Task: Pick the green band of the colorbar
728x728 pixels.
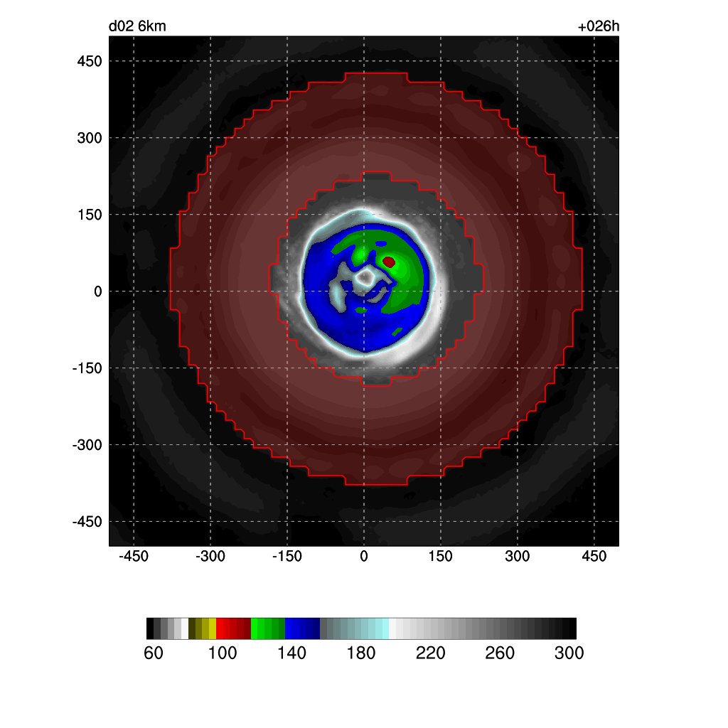Action: [x=268, y=628]
